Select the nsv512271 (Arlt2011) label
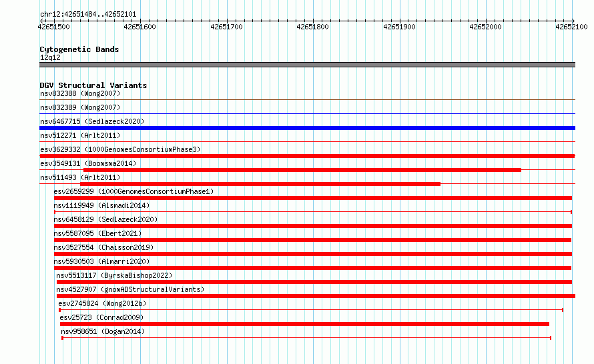The height and width of the screenshot is (364, 594). (80, 135)
